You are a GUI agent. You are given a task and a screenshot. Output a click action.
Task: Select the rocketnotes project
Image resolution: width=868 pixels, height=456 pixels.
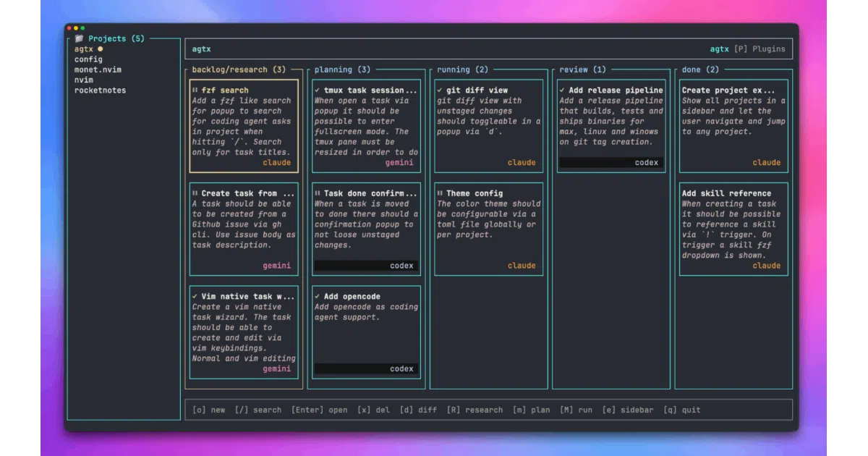[x=100, y=90]
